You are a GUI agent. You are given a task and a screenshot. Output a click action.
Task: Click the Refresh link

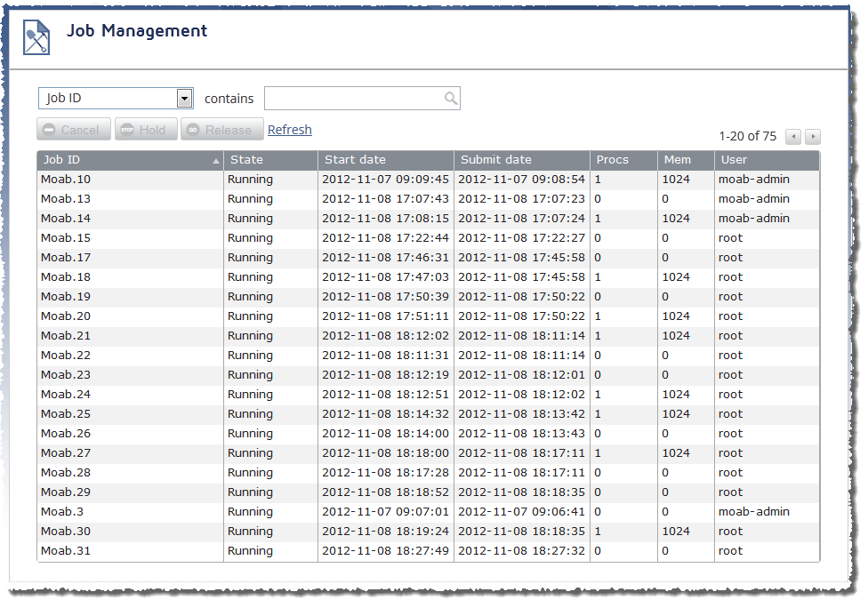(290, 130)
